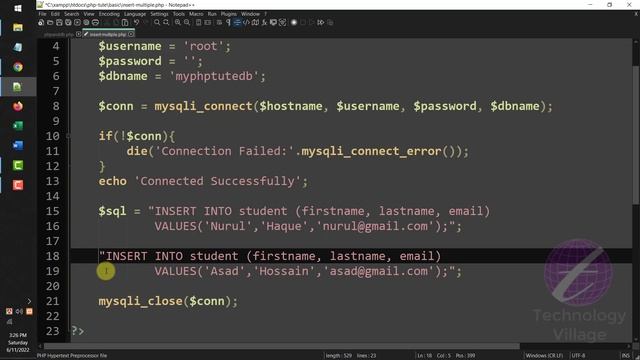Viewport: 640px width, 360px height.
Task: Click the Open file toolbar icon
Action: (50, 22)
